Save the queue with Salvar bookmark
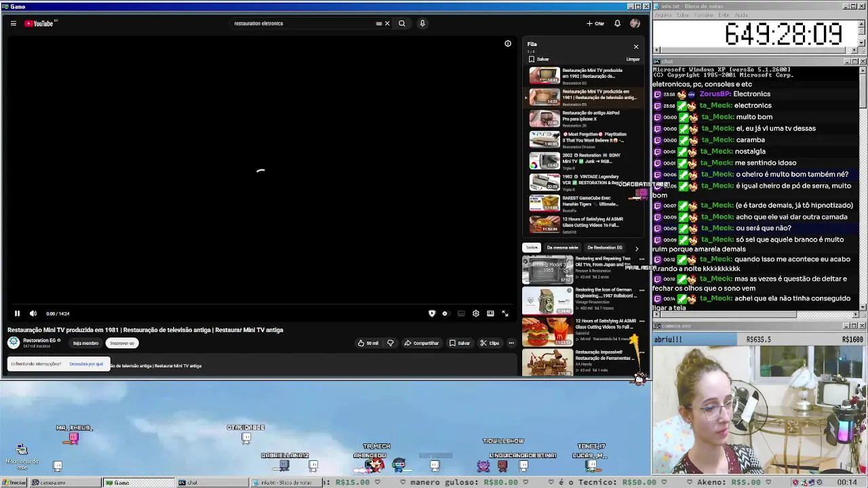 point(539,60)
